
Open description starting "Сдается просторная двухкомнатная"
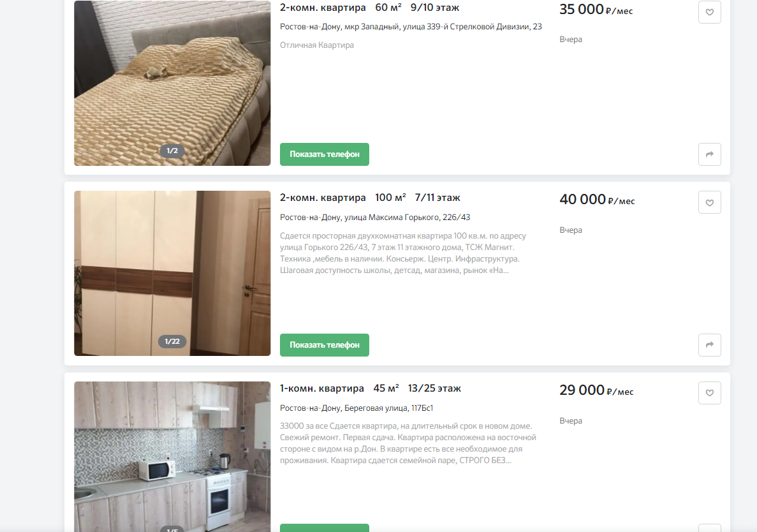point(403,253)
